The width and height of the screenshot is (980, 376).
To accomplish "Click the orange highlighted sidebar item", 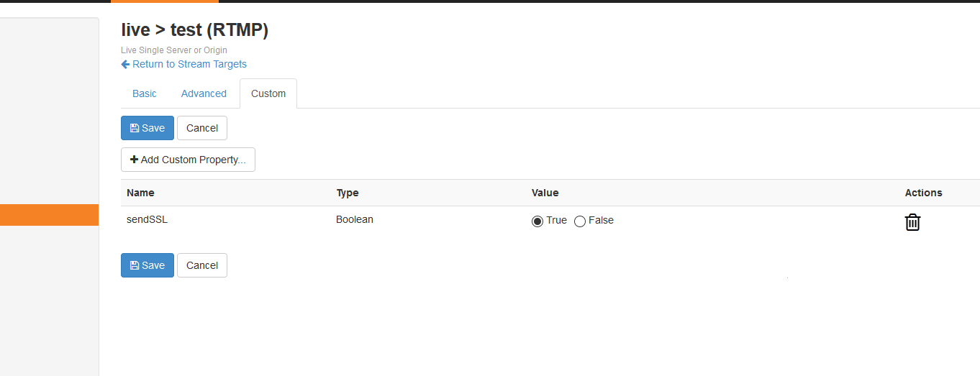I will (x=49, y=215).
